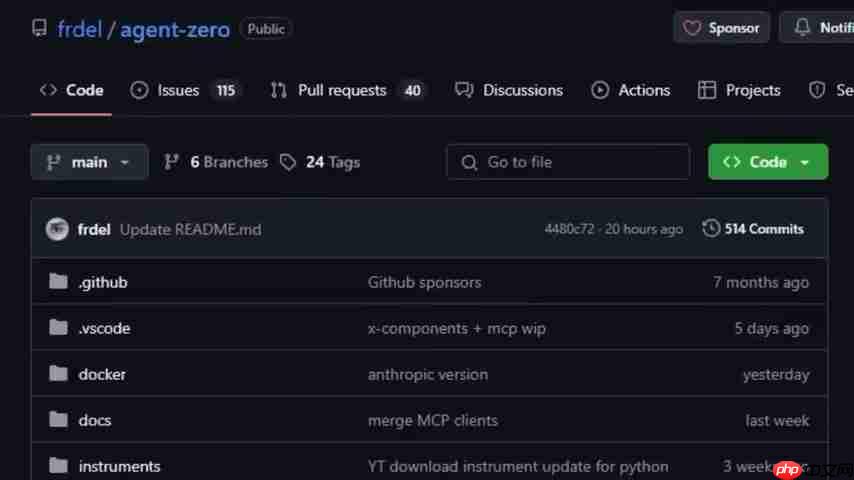This screenshot has height=480, width=854.
Task: Open the frdel commit author link
Action: [94, 230]
